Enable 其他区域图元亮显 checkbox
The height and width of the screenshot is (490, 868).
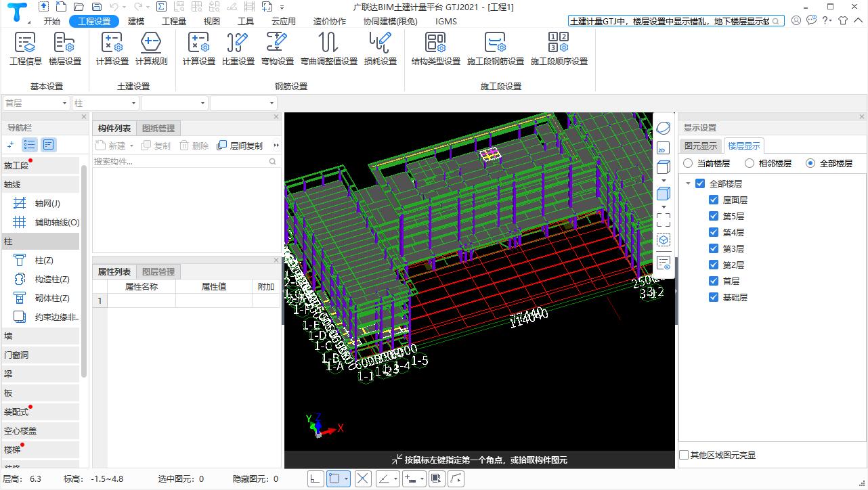click(684, 455)
